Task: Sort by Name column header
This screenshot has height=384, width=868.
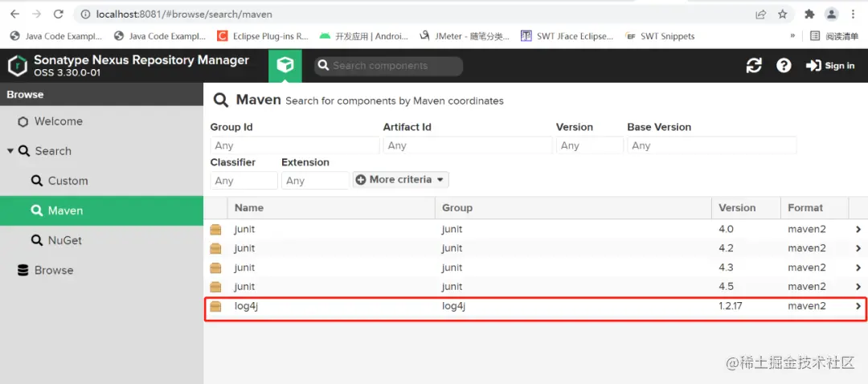Action: tap(331, 208)
